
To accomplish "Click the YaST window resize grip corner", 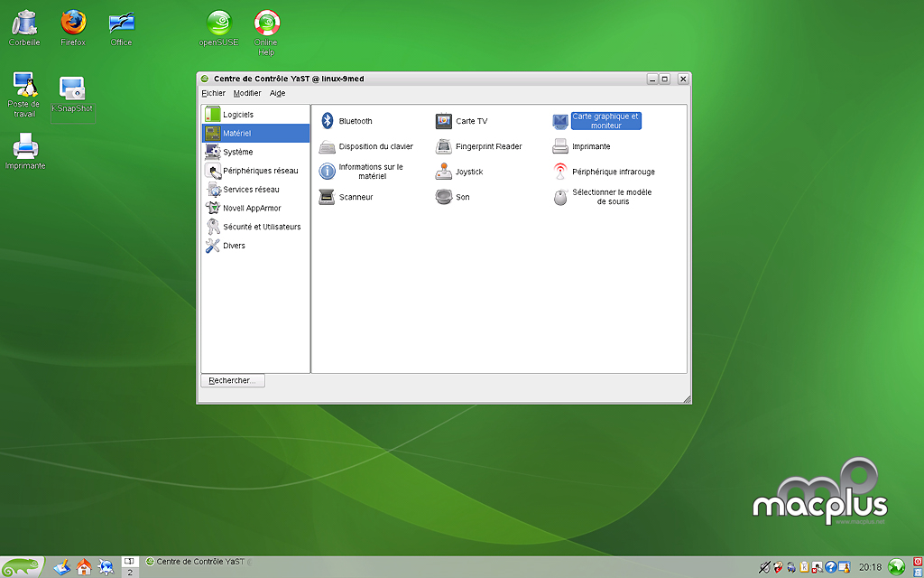I will coord(687,399).
